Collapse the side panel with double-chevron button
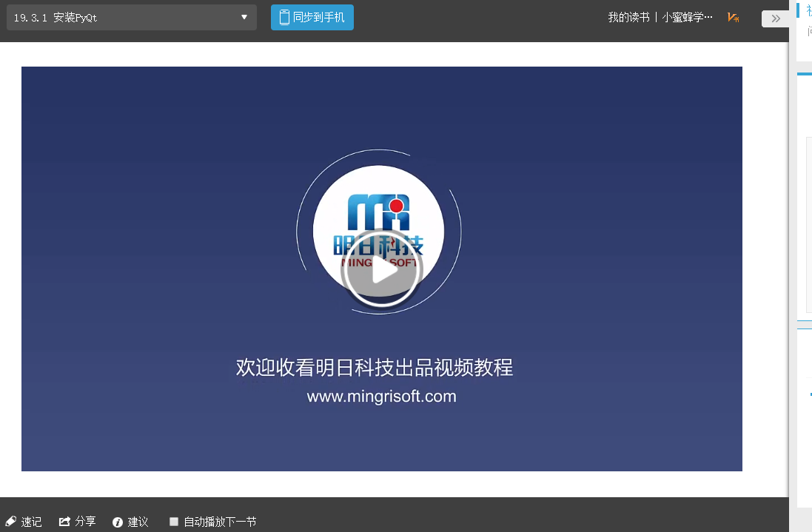This screenshot has width=812, height=532. point(775,18)
